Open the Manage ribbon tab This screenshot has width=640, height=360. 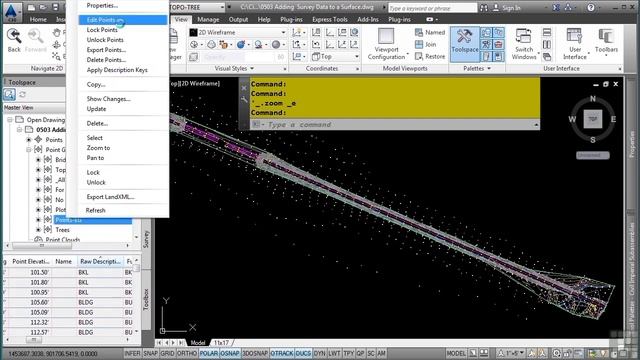click(208, 19)
